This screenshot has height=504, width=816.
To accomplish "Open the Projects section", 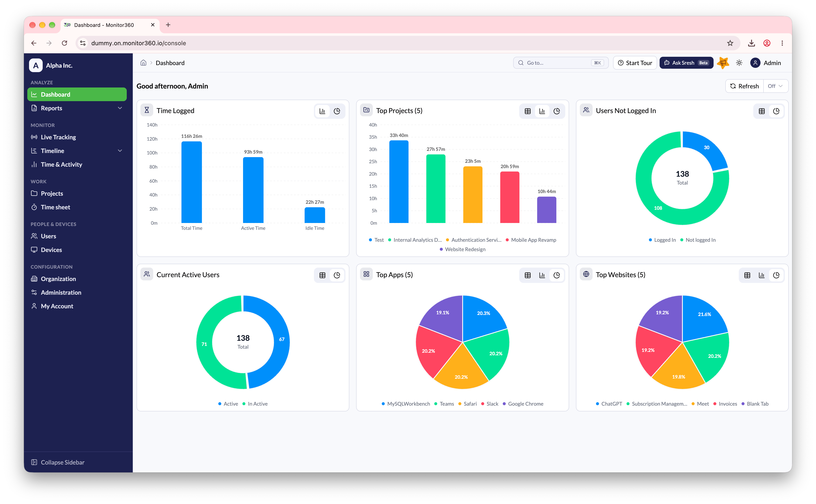I will pos(77,193).
